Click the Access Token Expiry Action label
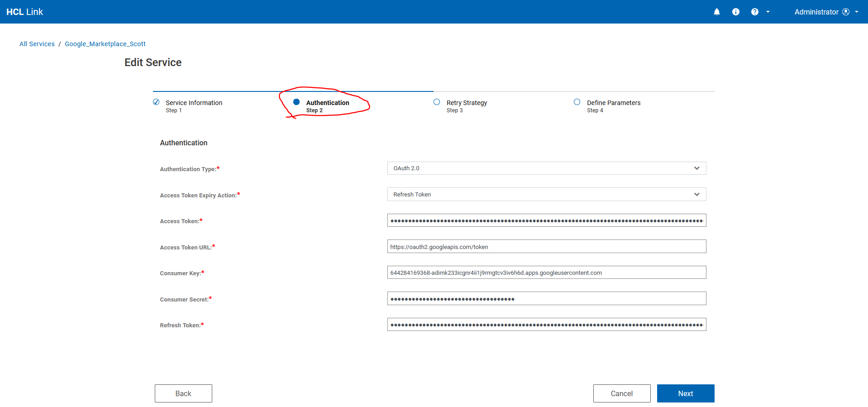The image size is (868, 407). click(x=200, y=195)
